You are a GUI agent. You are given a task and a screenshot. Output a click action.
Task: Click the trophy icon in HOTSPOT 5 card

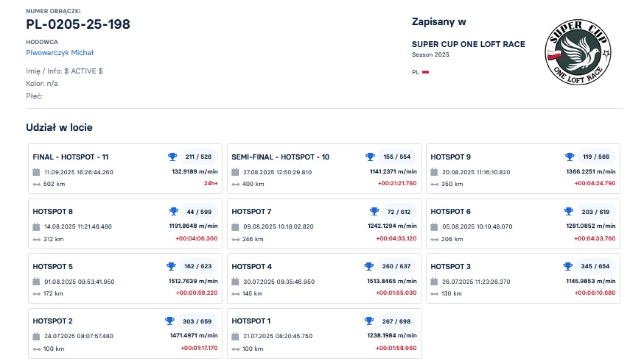[171, 266]
